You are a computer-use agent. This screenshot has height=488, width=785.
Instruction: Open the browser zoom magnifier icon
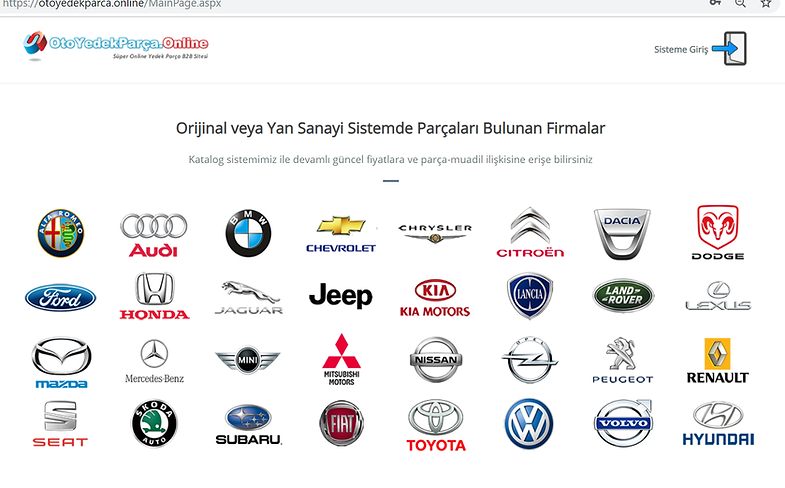click(740, 4)
